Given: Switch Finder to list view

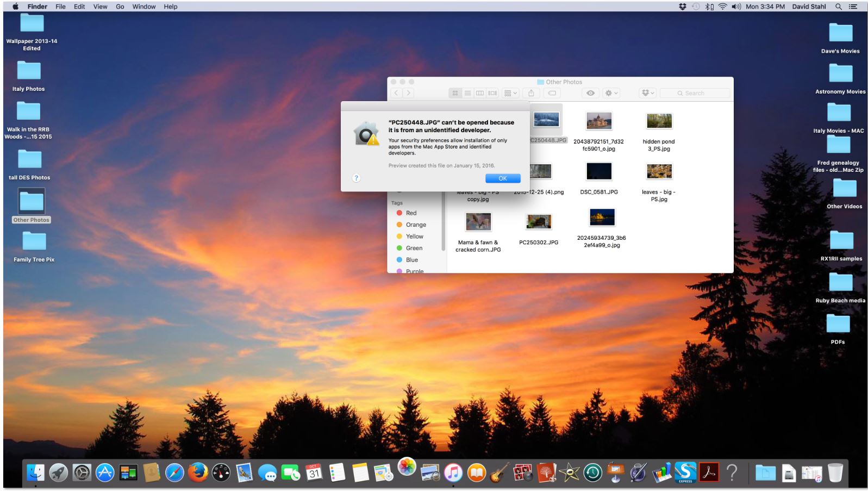Looking at the screenshot, I should 467,93.
